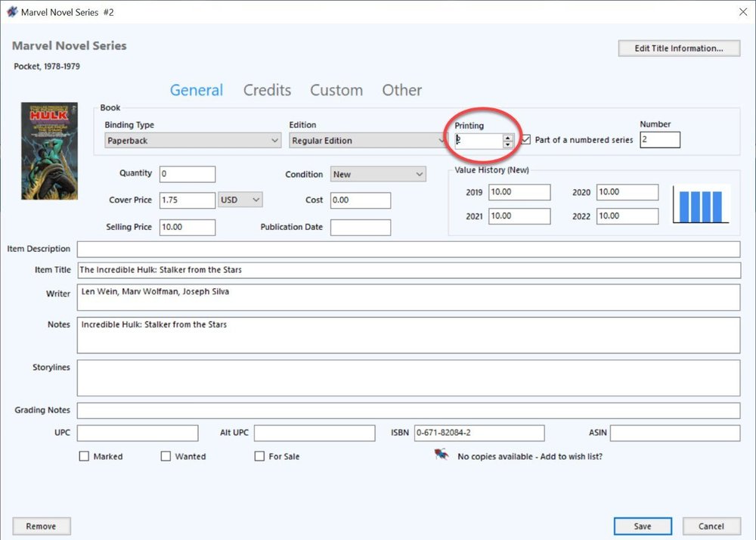Click the Alt UPC field
The image size is (756, 540).
[x=314, y=433]
